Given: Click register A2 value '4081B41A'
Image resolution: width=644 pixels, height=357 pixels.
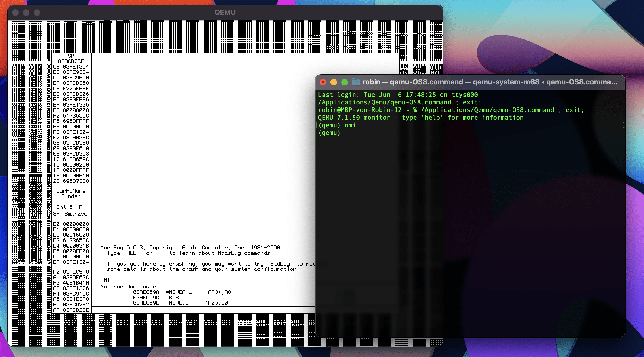Looking at the screenshot, I should pos(76,283).
